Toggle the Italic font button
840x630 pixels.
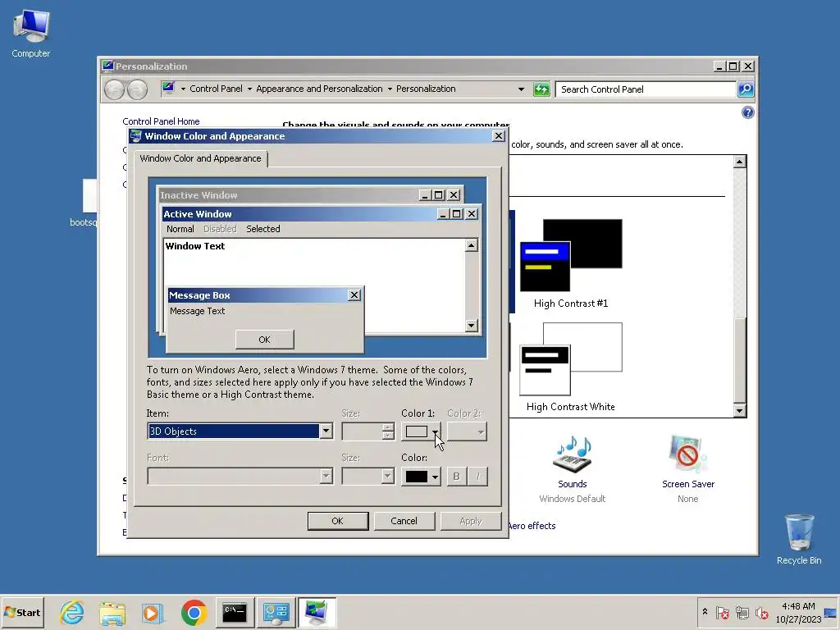click(478, 477)
